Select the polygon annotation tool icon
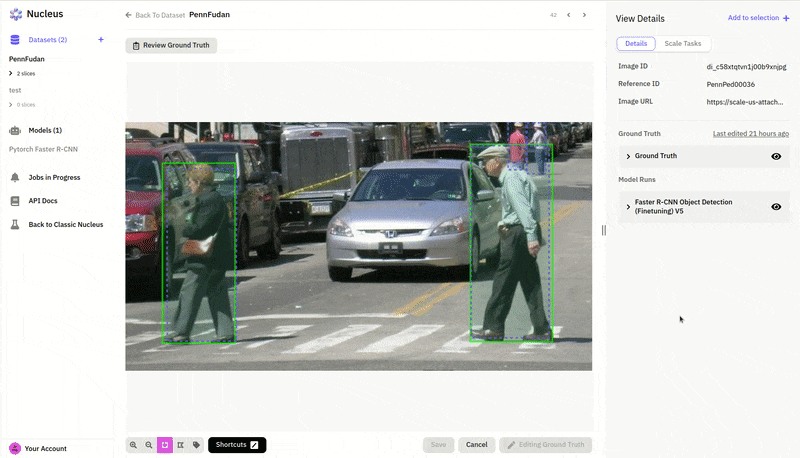 tap(181, 445)
